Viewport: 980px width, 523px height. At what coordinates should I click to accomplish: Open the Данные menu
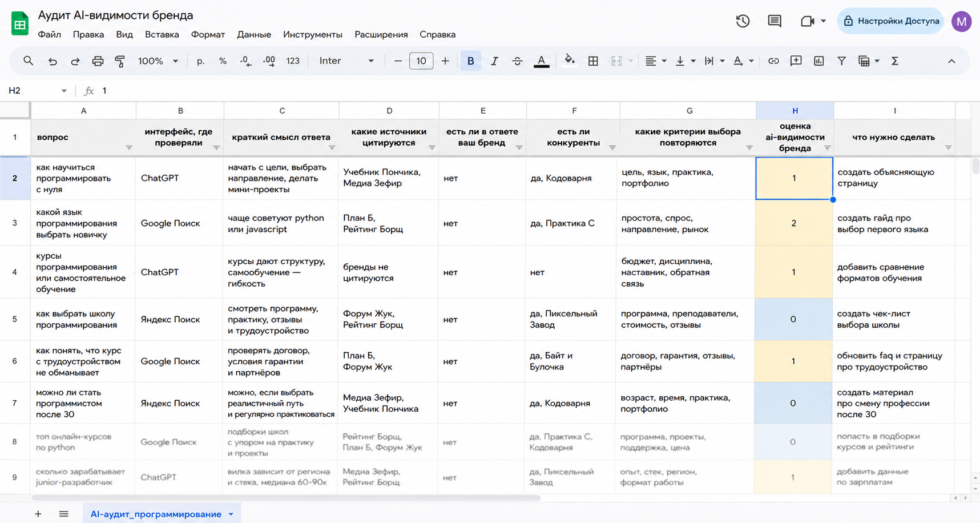click(x=254, y=34)
